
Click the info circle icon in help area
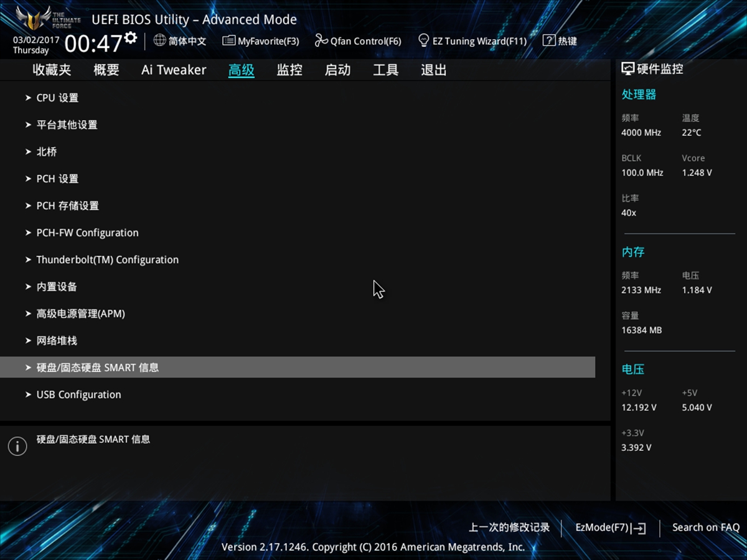coord(17,446)
